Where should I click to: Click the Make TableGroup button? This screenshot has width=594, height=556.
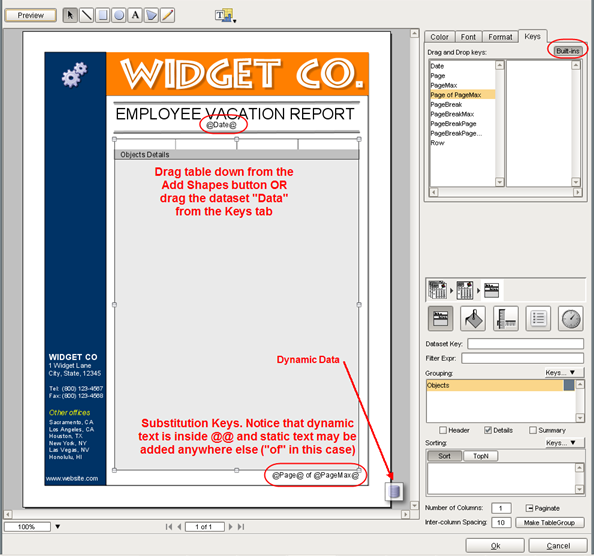549,523
